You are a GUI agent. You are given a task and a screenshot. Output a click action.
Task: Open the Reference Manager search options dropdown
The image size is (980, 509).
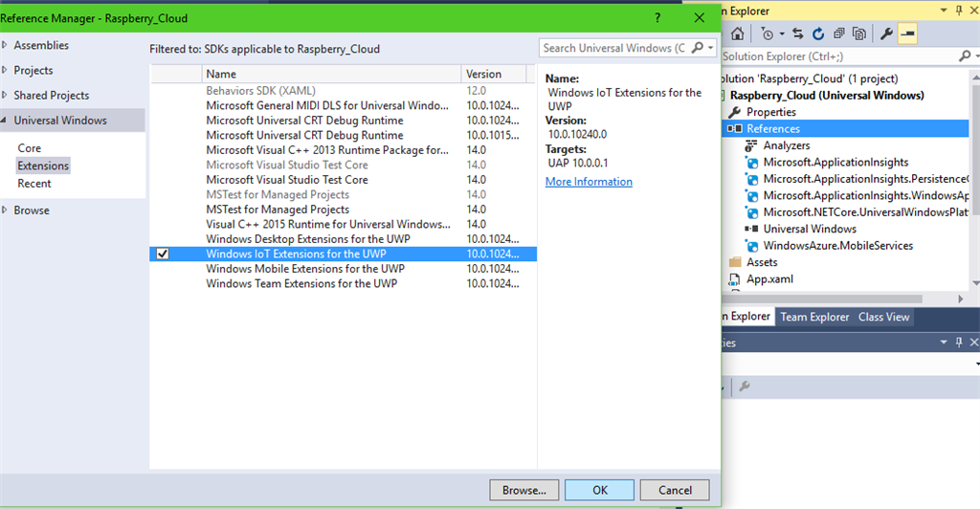pos(711,48)
